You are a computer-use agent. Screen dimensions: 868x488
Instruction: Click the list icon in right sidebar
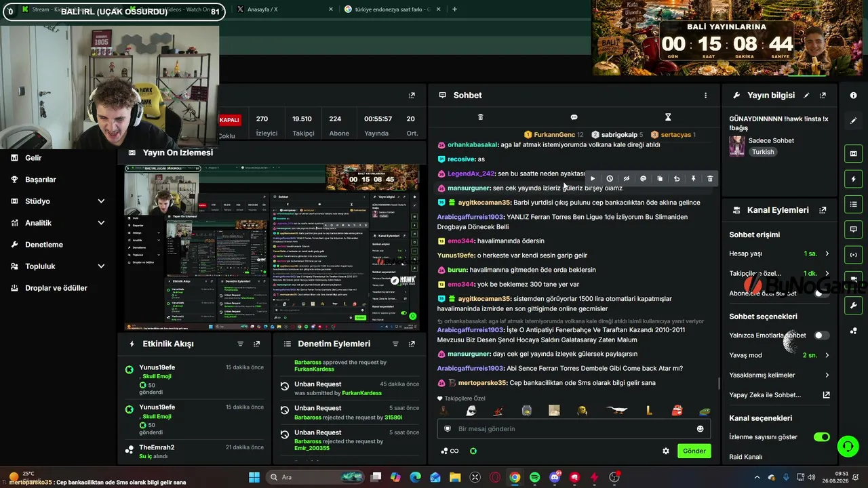pyautogui.click(x=853, y=204)
